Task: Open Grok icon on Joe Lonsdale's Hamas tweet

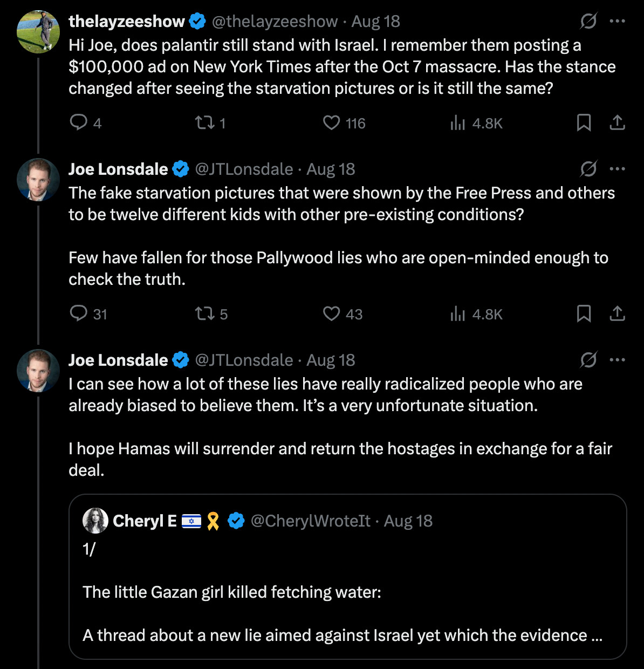Action: click(x=588, y=360)
